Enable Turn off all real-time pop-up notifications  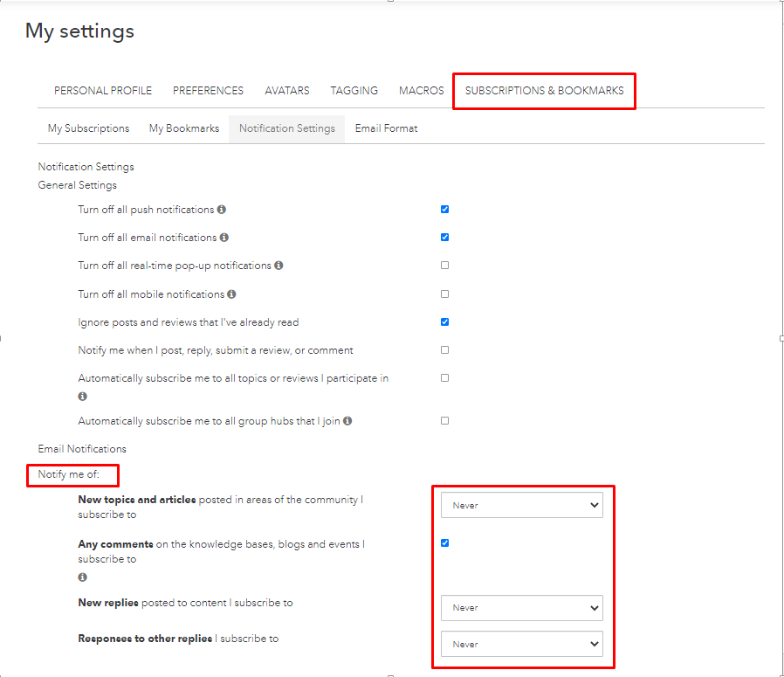pos(445,266)
